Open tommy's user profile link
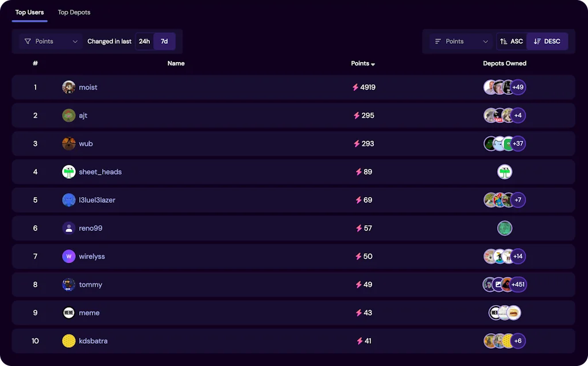Image resolution: width=588 pixels, height=366 pixels. 91,284
